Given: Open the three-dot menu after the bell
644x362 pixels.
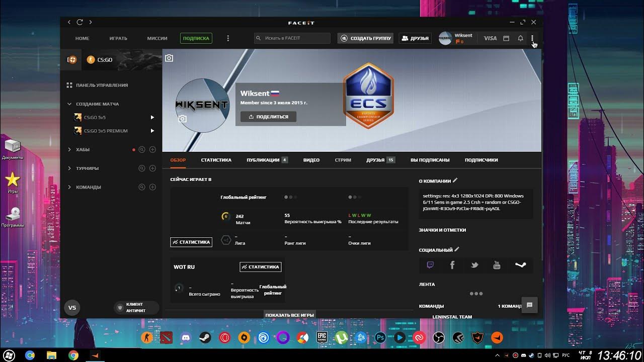Looking at the screenshot, I should (x=532, y=38).
